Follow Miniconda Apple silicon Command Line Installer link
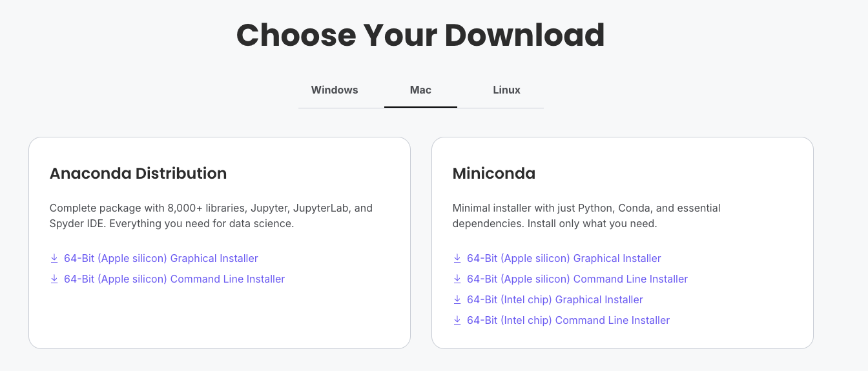Screen dimensions: 868x371 [577, 279]
